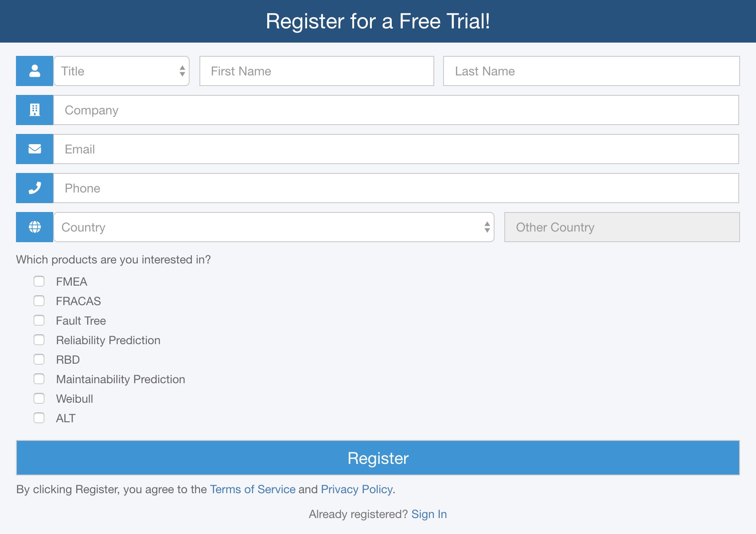Check the FMEA product checkbox
Image resolution: width=756 pixels, height=534 pixels.
[39, 281]
